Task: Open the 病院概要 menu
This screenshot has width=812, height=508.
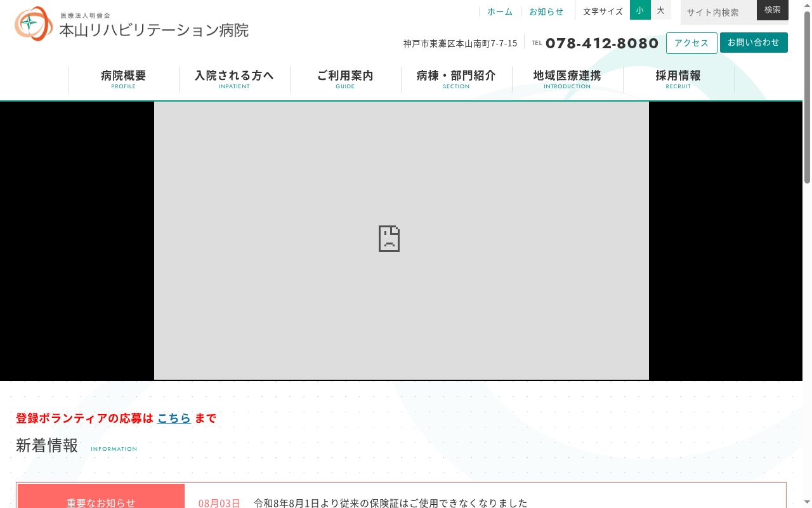Action: 124,79
